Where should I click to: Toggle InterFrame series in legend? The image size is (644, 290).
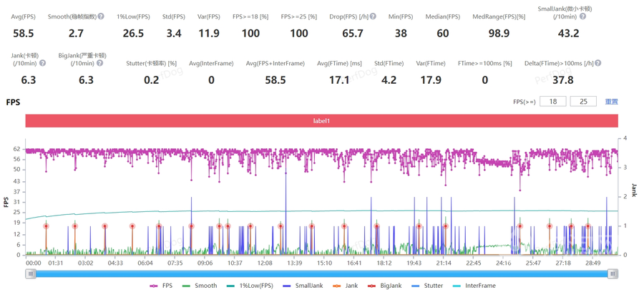pos(474,286)
